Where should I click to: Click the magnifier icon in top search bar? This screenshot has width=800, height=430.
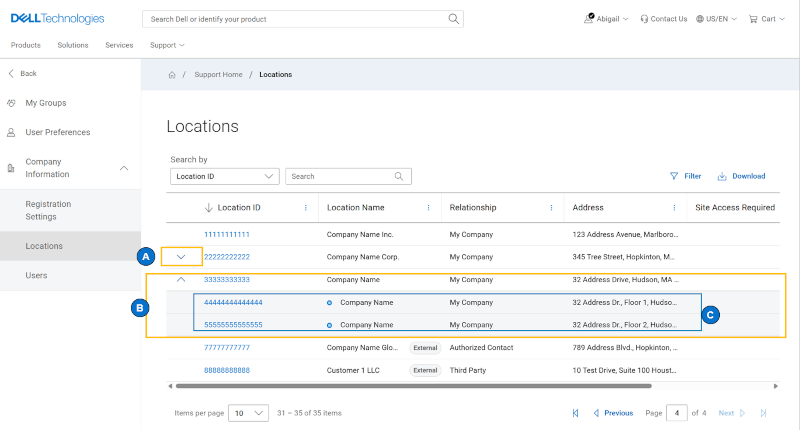pos(453,19)
